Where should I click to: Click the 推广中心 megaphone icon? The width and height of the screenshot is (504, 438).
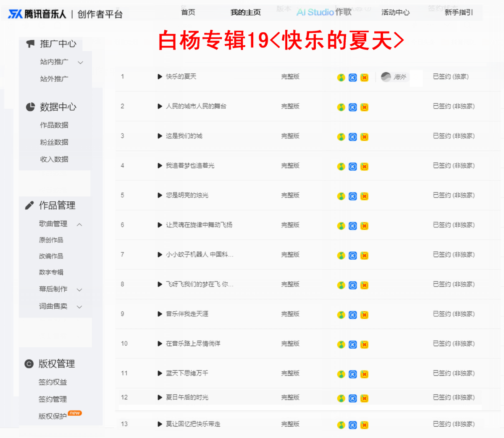[30, 44]
